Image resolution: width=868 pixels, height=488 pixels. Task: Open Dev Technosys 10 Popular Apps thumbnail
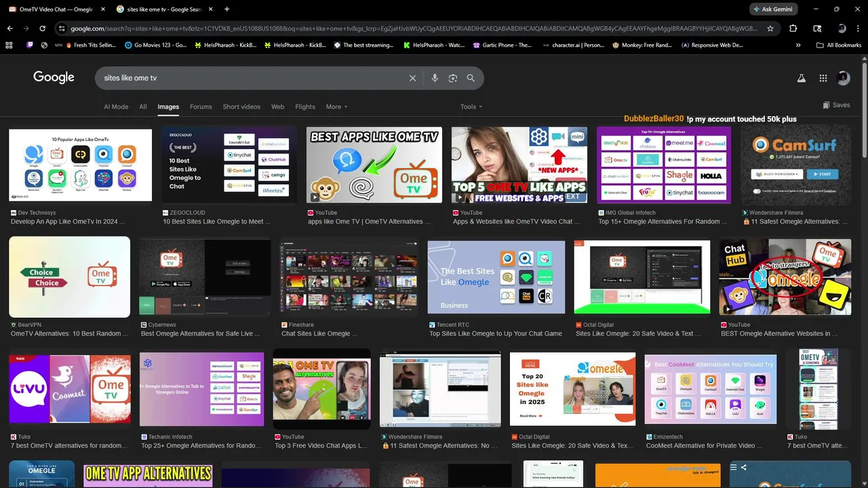tap(80, 165)
